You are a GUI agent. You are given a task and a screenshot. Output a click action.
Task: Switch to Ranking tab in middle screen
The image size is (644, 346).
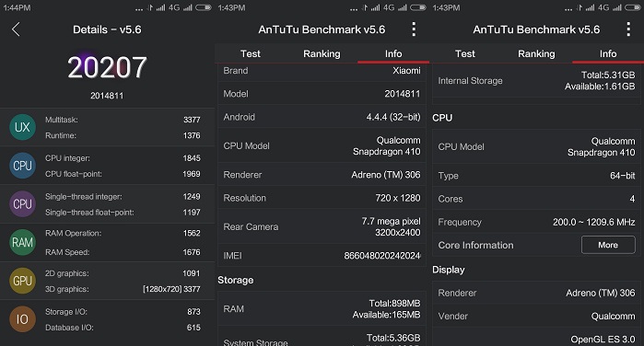point(322,53)
